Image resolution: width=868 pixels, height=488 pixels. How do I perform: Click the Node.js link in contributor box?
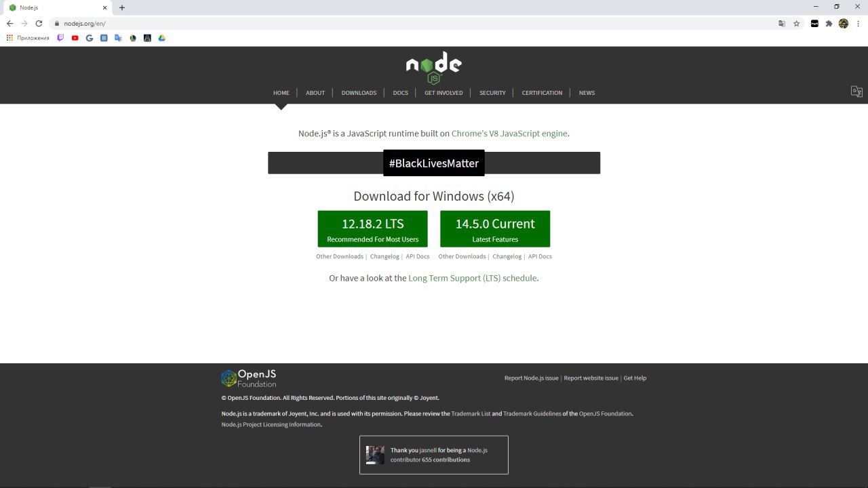click(x=477, y=450)
